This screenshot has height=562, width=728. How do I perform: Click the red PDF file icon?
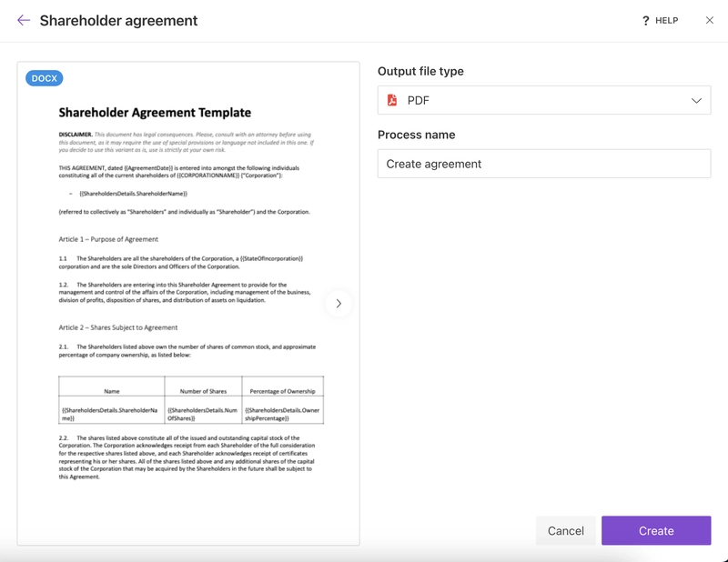(x=392, y=100)
